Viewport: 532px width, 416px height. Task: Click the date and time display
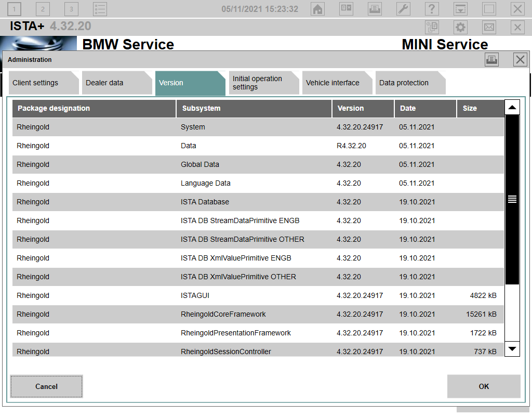[260, 9]
